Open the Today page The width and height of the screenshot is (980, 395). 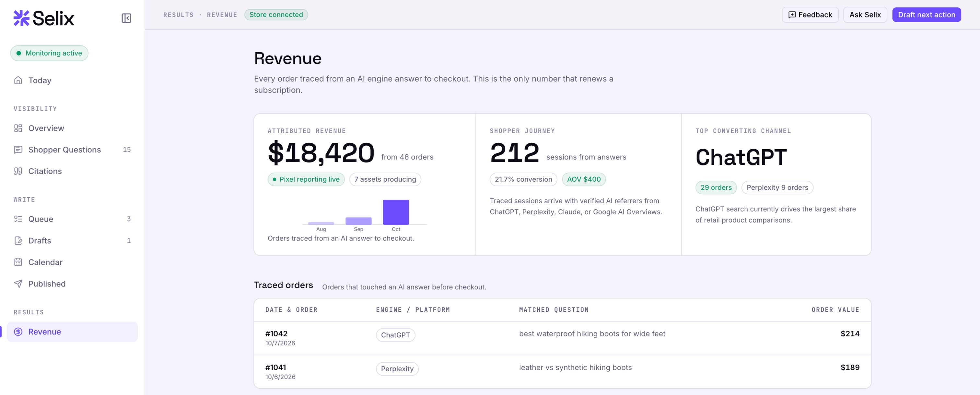coord(40,80)
